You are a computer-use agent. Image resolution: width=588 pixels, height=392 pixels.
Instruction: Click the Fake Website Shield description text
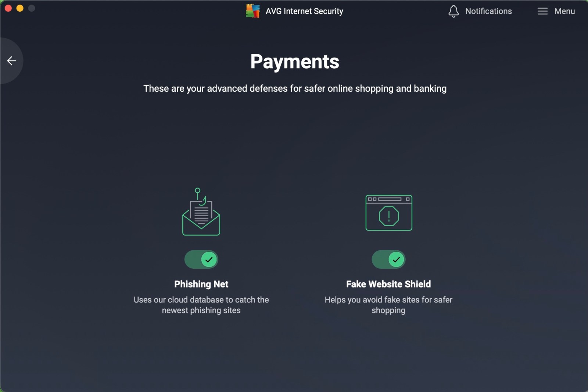tap(388, 305)
